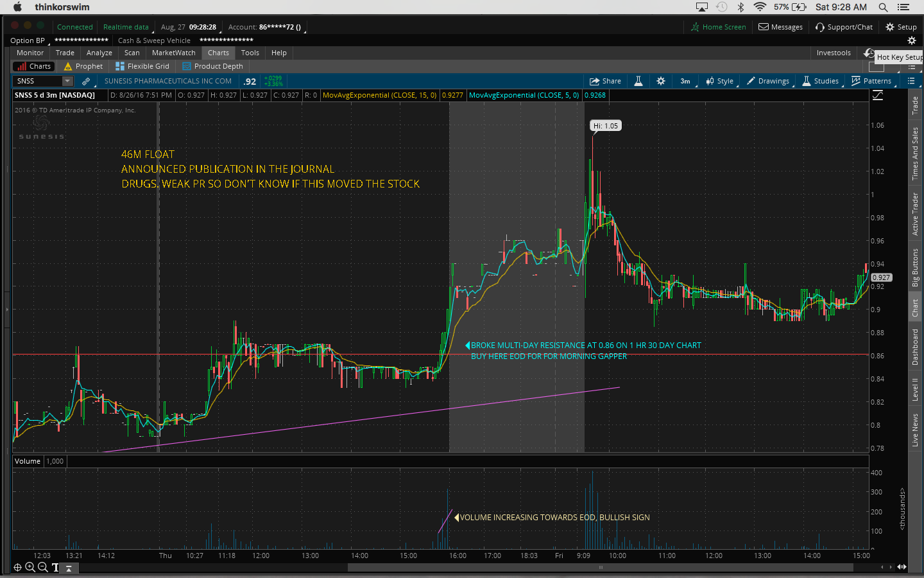Click the zoom in magnifier icon
The height and width of the screenshot is (578, 924).
(30, 567)
